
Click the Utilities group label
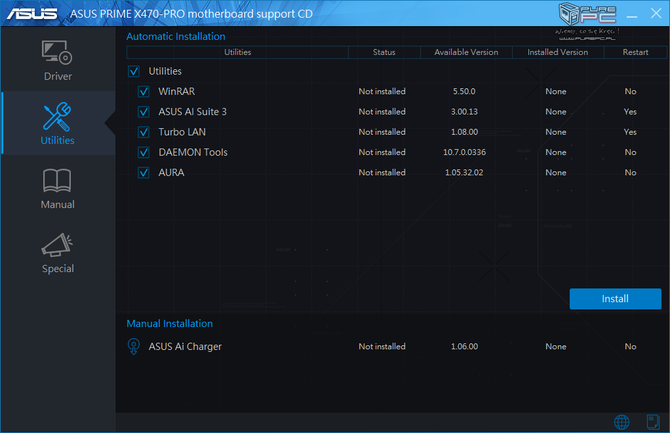[165, 71]
